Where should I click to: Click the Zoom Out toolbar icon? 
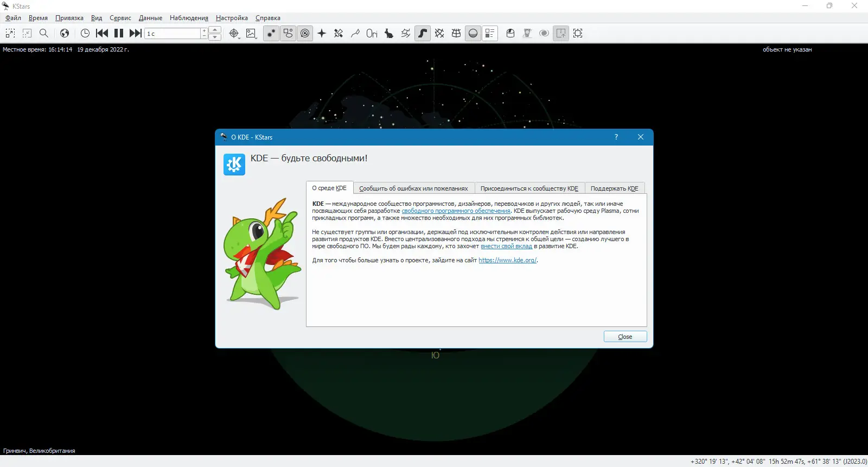coord(27,33)
